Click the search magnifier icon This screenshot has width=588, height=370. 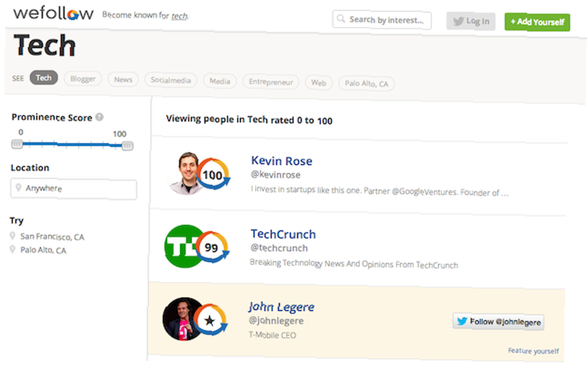(340, 19)
